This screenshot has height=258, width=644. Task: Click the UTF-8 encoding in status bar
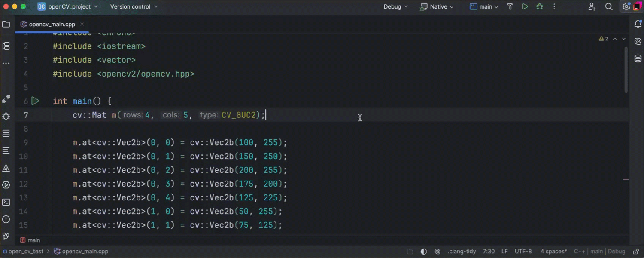(x=523, y=252)
